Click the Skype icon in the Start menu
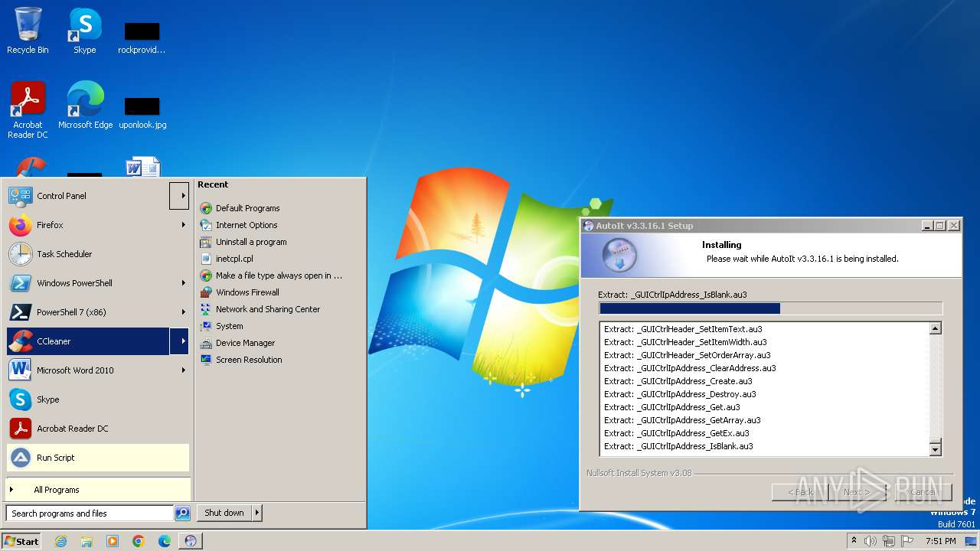Screen dimensions: 980x551 20,399
